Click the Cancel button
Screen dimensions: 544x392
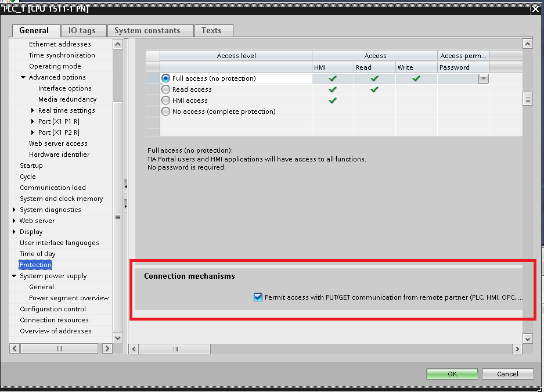point(507,374)
